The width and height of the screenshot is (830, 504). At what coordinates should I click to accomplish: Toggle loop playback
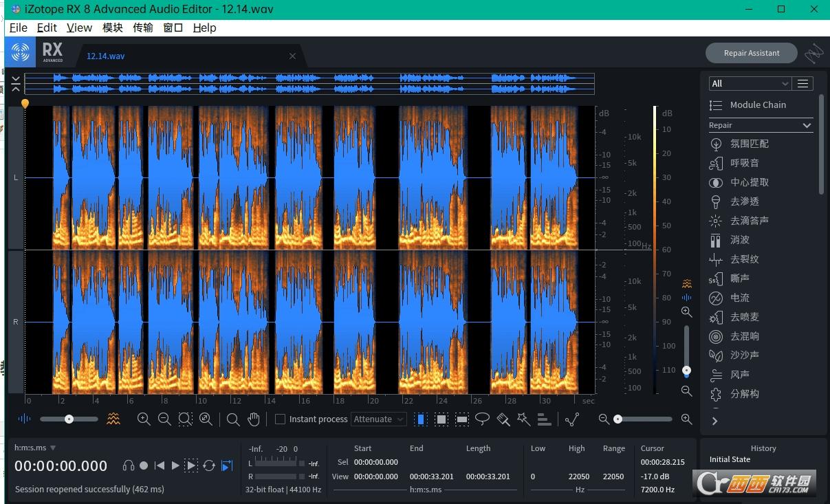click(x=209, y=465)
